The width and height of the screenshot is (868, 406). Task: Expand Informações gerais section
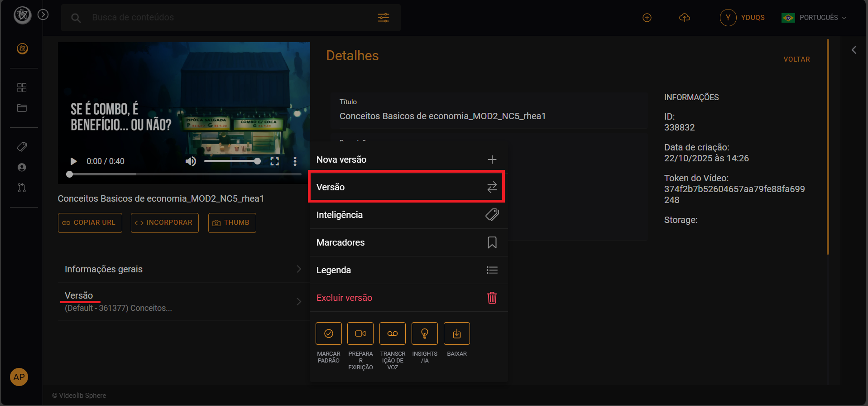[x=183, y=269]
